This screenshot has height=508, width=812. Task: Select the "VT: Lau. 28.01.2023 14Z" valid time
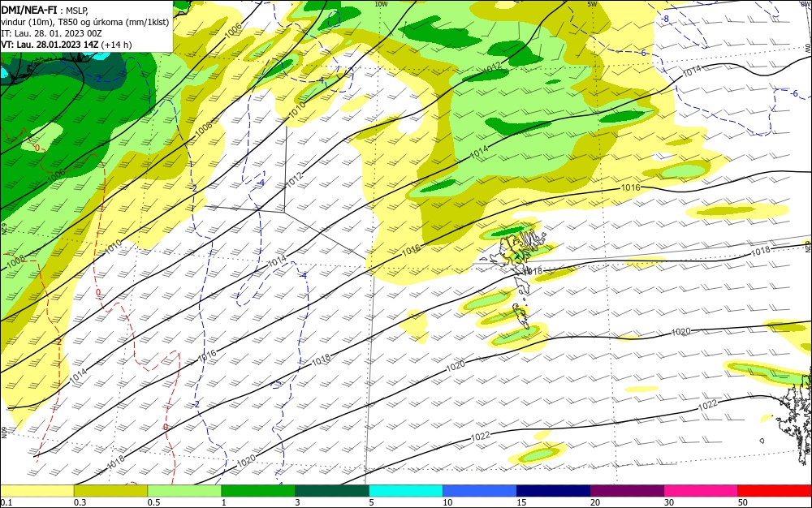pos(50,45)
